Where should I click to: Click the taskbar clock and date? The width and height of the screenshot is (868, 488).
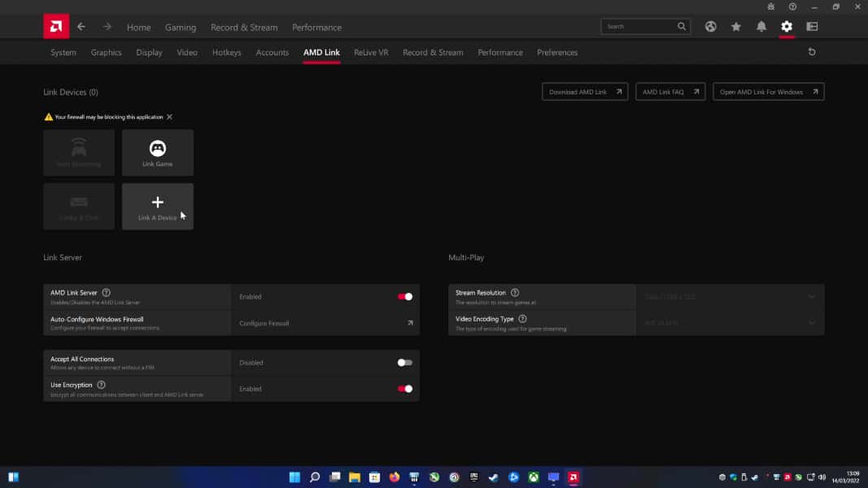pyautogui.click(x=846, y=477)
